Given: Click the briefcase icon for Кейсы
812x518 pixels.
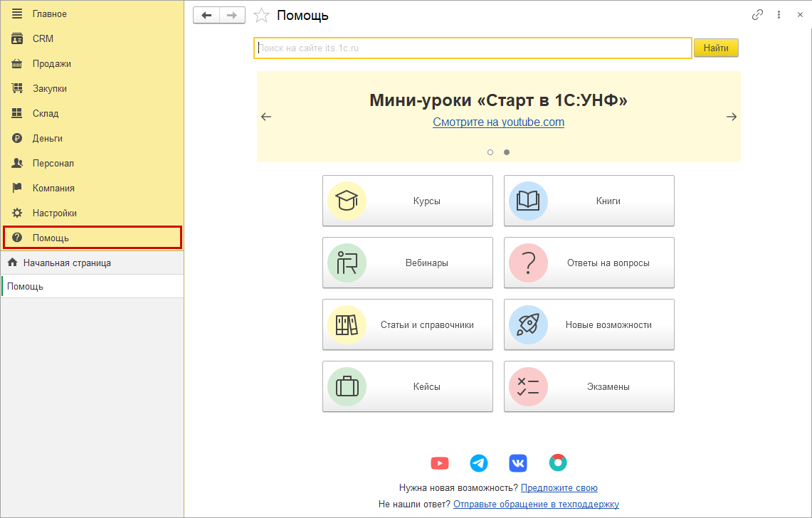Looking at the screenshot, I should [347, 386].
